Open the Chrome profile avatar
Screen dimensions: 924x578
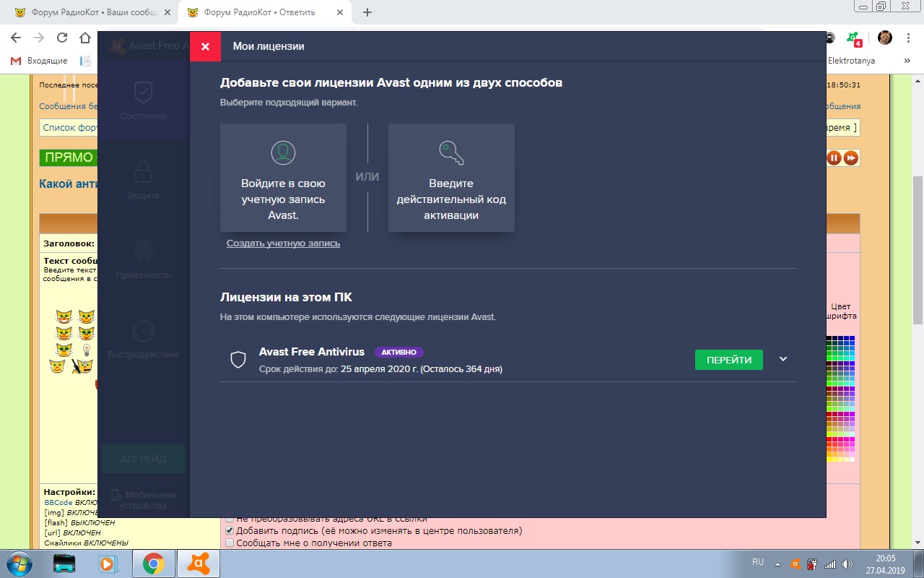[884, 38]
